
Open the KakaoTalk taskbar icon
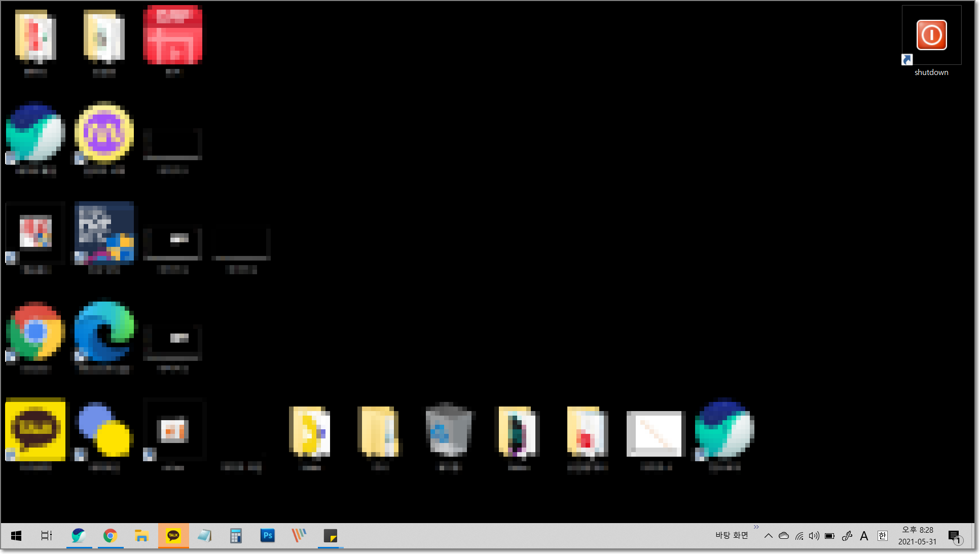tap(173, 536)
